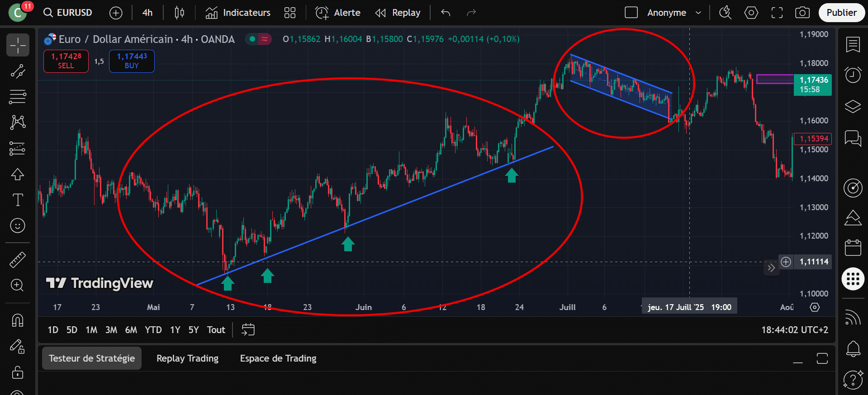Click the BUY 1,17443 button
Screen dimensions: 868x395
[x=132, y=61]
